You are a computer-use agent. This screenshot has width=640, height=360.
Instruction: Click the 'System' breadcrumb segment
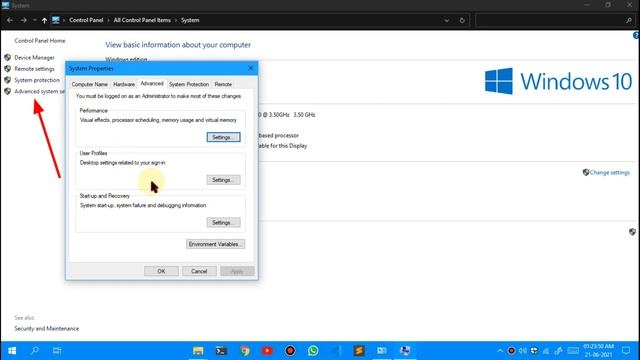tap(190, 20)
